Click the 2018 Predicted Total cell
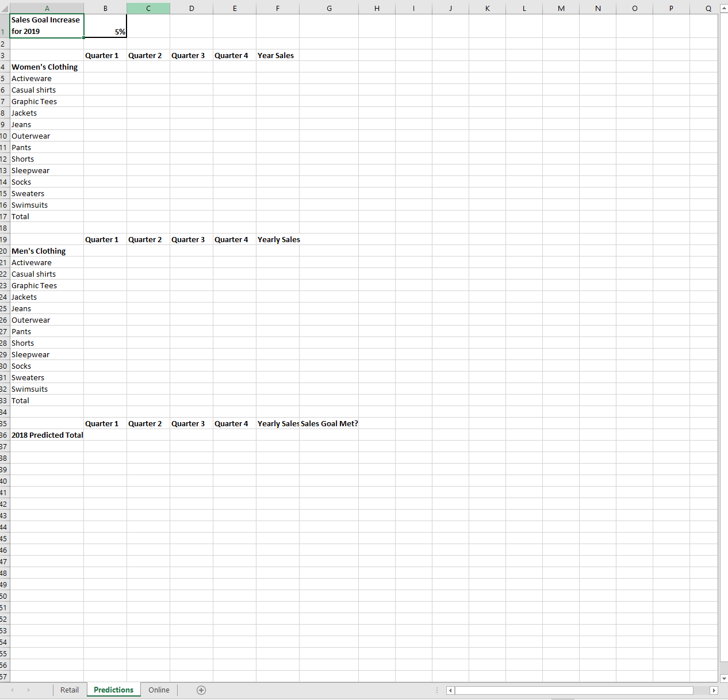The width and height of the screenshot is (728, 700). click(47, 435)
